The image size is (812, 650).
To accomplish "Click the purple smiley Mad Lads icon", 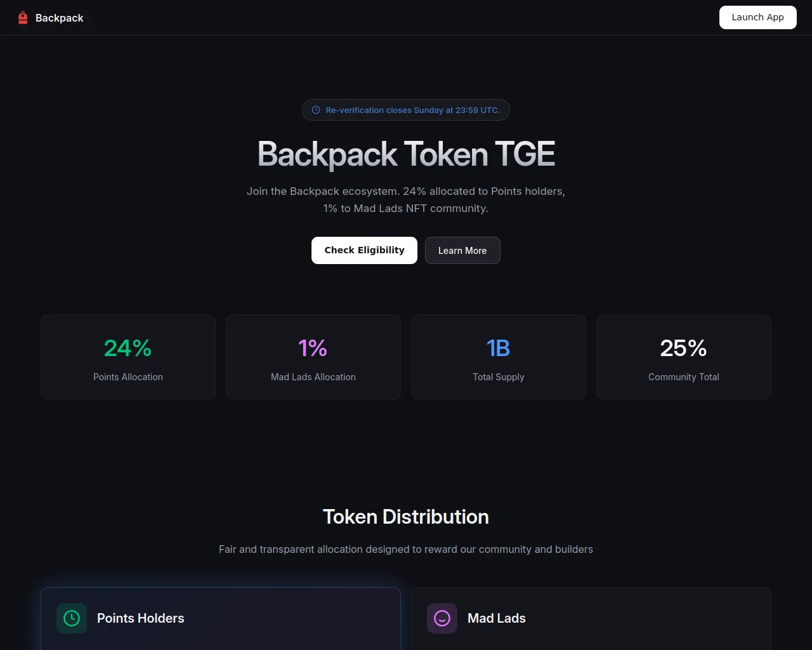I will click(442, 618).
